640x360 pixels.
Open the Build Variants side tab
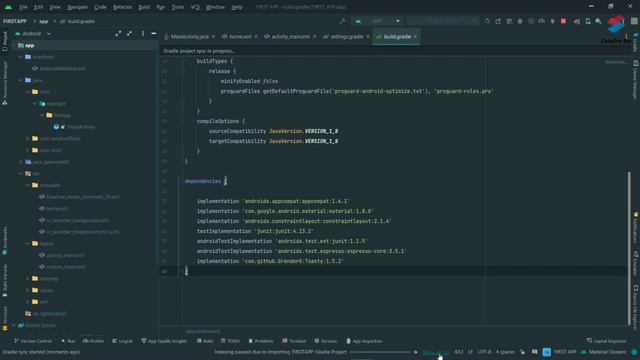5,280
